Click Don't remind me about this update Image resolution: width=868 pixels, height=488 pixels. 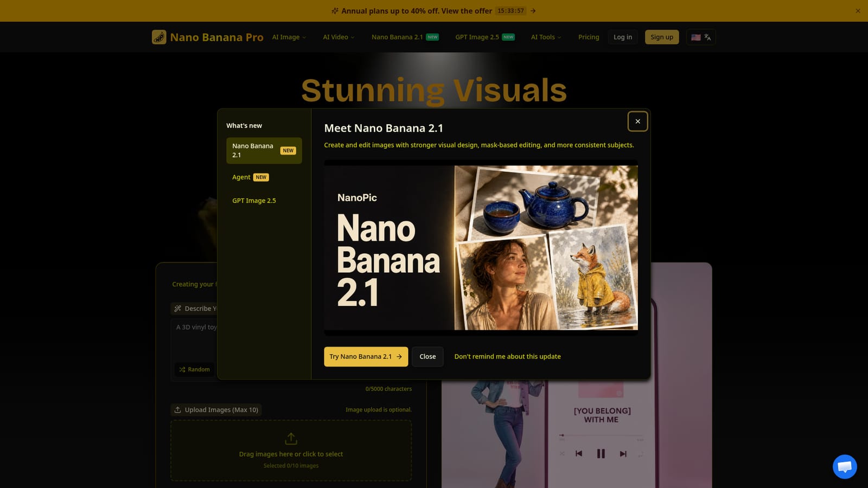tap(508, 357)
